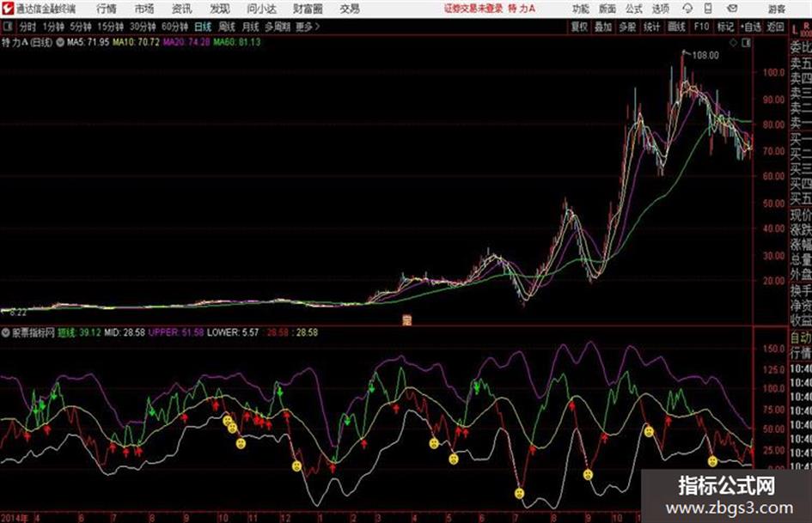Toggle the panel layout icon before 分时
Screen dimensions: 812x523
[7, 27]
